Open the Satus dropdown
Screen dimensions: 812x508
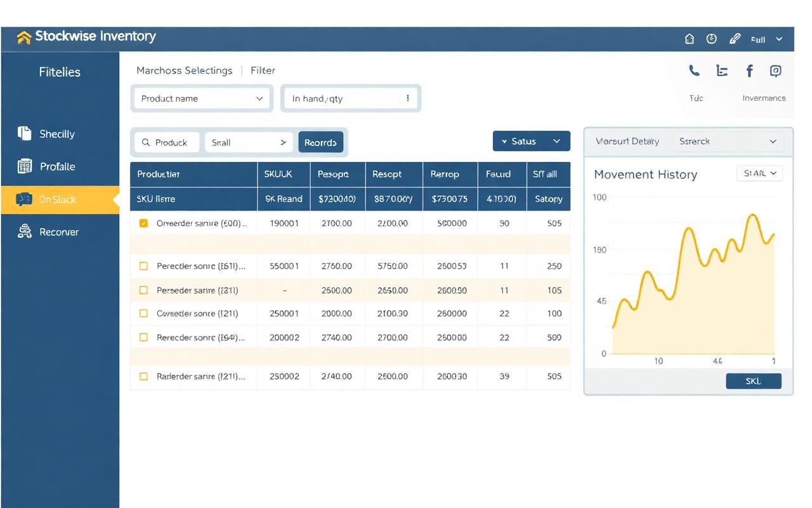click(531, 141)
